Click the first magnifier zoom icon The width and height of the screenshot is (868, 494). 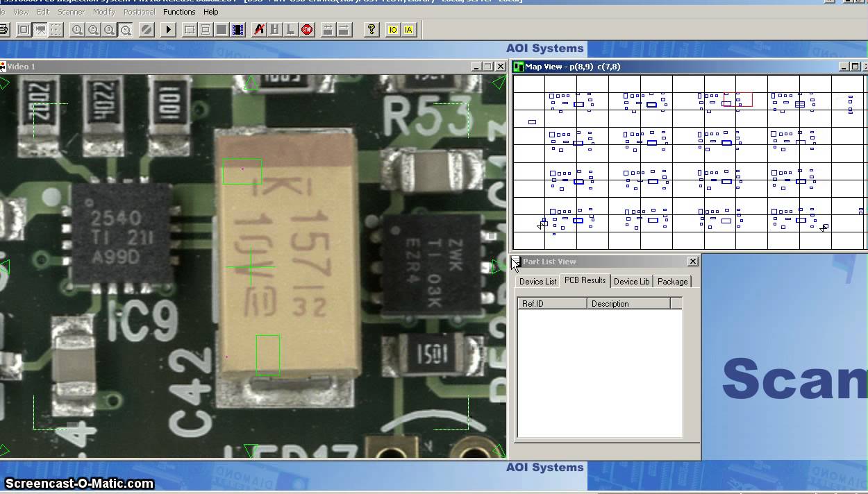[x=77, y=30]
